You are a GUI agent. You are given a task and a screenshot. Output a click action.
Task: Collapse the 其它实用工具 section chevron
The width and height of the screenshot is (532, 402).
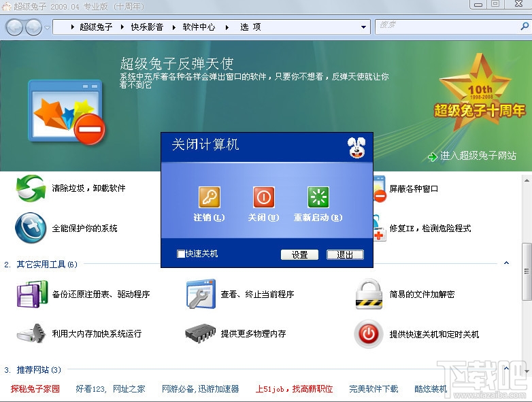pos(506,263)
